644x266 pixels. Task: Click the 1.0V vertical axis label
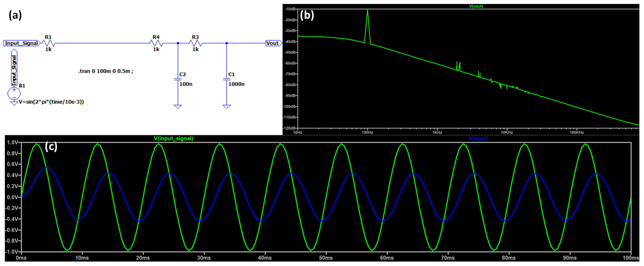point(12,143)
